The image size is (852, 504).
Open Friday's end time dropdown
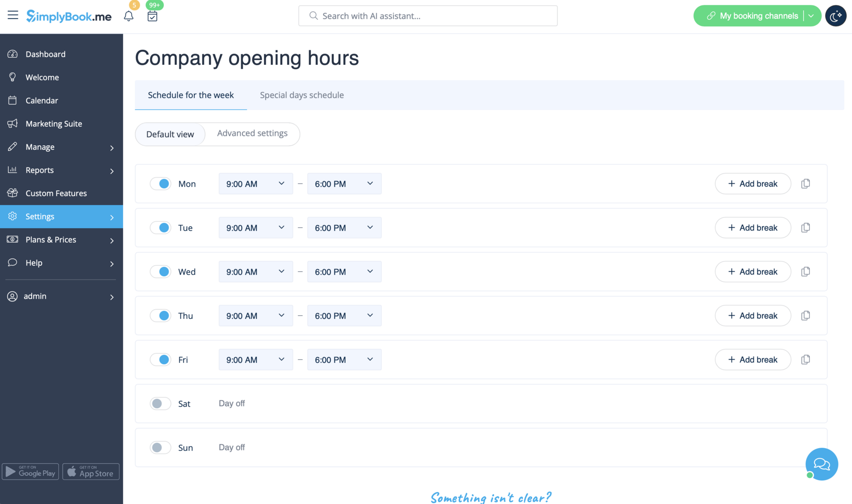tap(344, 360)
